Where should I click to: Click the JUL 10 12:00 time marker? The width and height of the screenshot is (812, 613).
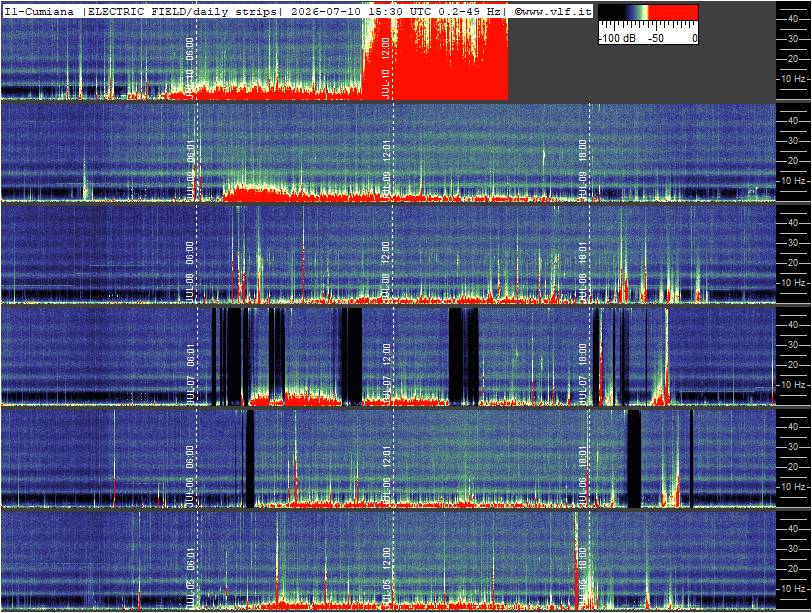pyautogui.click(x=385, y=67)
